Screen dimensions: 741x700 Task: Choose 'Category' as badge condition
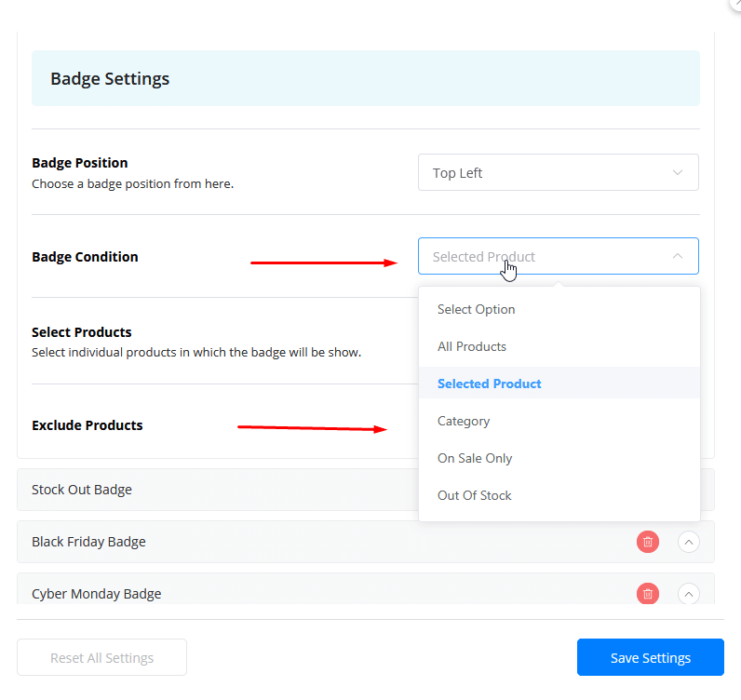pos(464,421)
